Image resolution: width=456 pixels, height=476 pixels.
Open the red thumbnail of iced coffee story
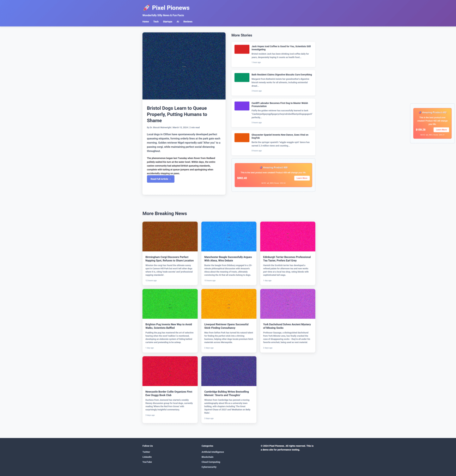pos(242,49)
